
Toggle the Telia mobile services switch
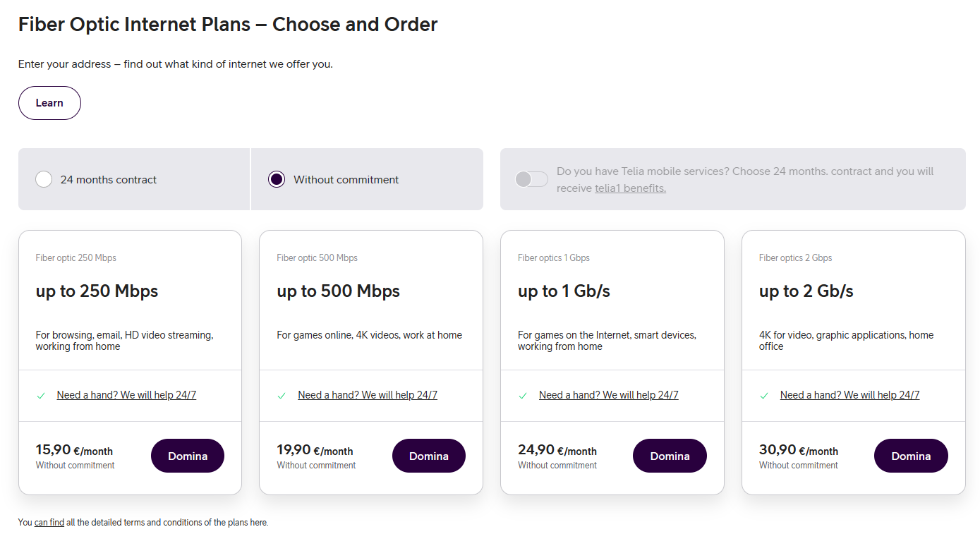[x=531, y=179]
